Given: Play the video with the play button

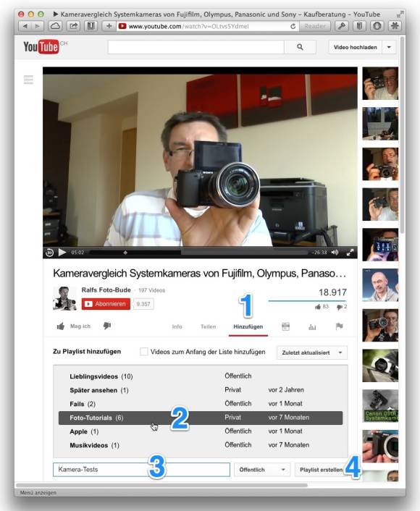Looking at the screenshot, I should click(62, 252).
